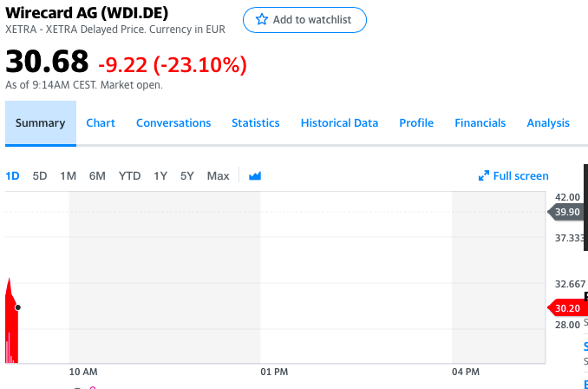Go to the Statistics tab

[256, 123]
